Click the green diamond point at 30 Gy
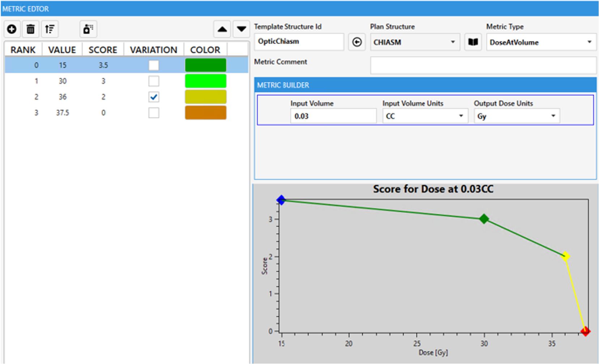This screenshot has width=599, height=364. [484, 219]
